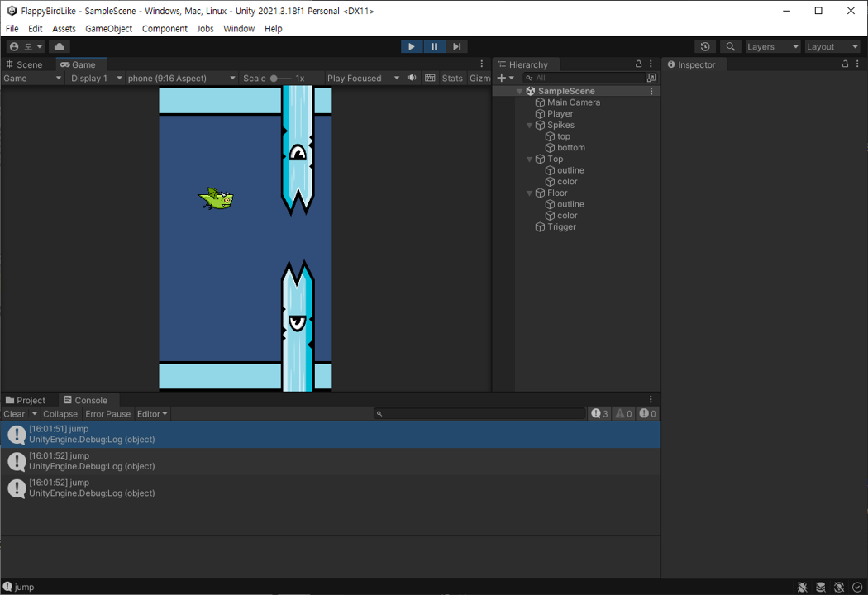Screen dimensions: 868x595
Task: Advance one frame with the Step button
Action: coord(456,46)
